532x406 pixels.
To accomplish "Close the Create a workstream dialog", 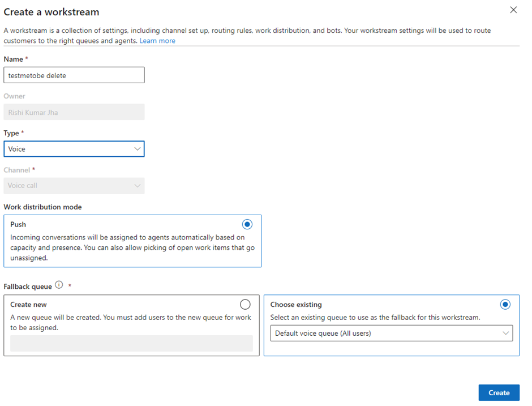I will point(513,10).
